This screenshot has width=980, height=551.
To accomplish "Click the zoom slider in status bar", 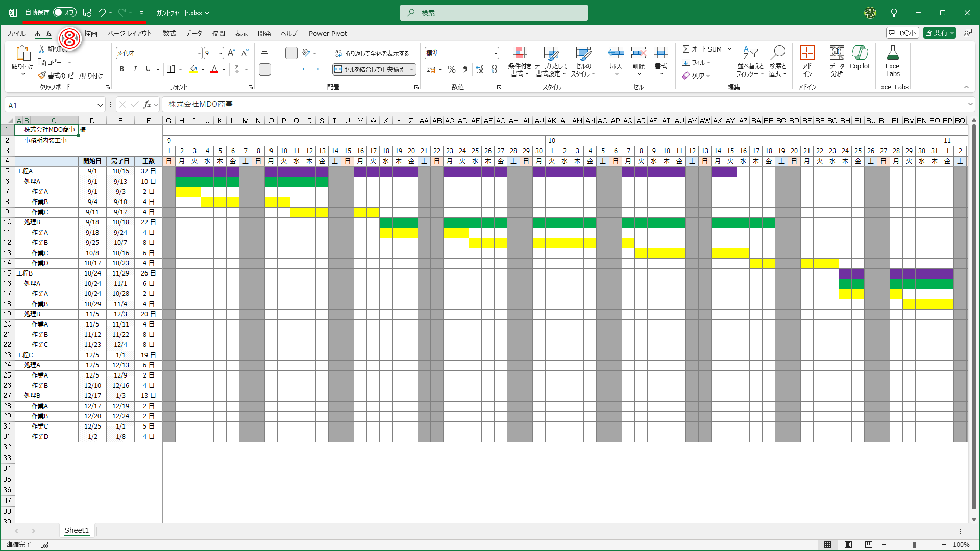I will (914, 545).
